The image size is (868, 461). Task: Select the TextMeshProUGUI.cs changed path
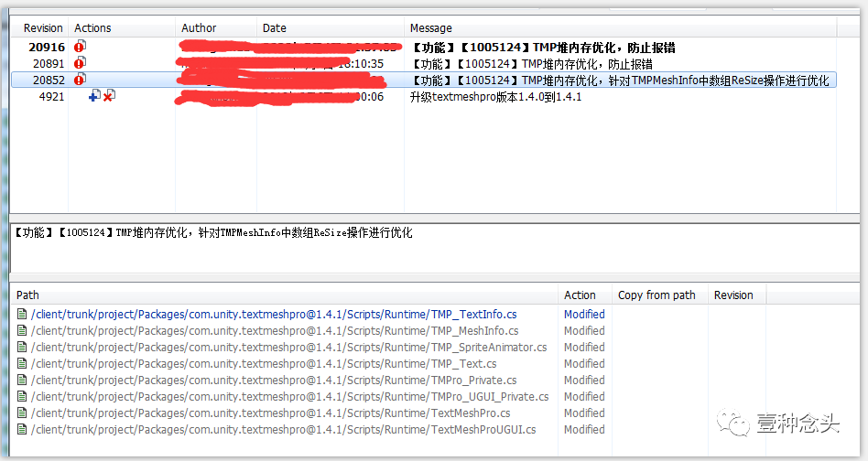284,430
